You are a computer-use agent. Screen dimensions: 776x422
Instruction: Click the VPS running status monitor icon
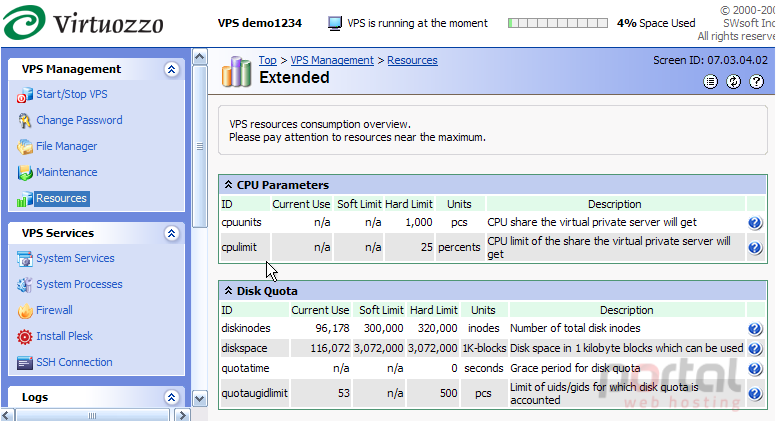(335, 23)
